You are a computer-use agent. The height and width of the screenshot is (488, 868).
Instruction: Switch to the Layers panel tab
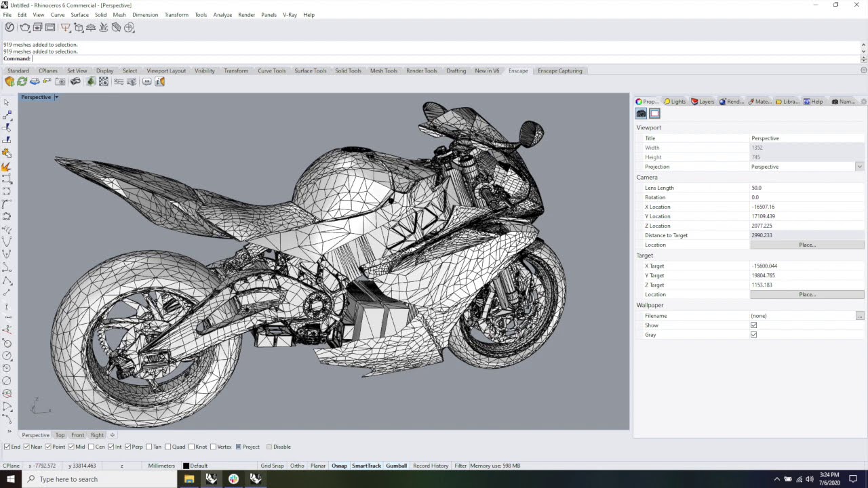[x=703, y=102]
